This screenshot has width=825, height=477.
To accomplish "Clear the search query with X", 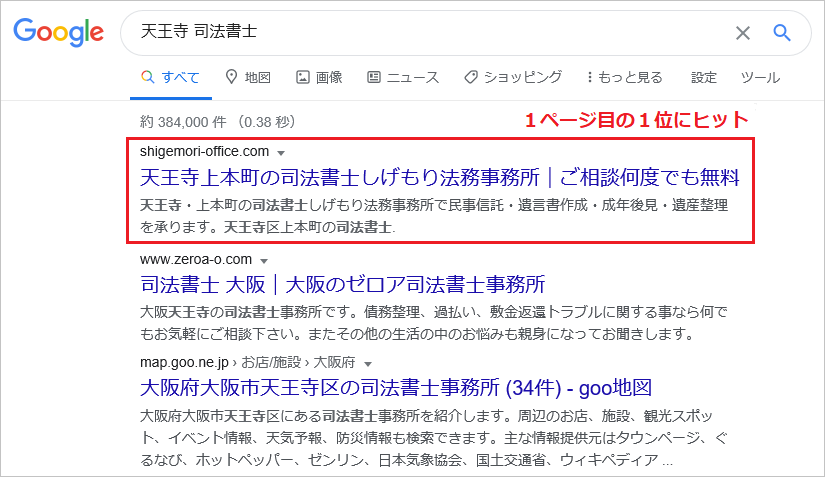I will pyautogui.click(x=742, y=33).
